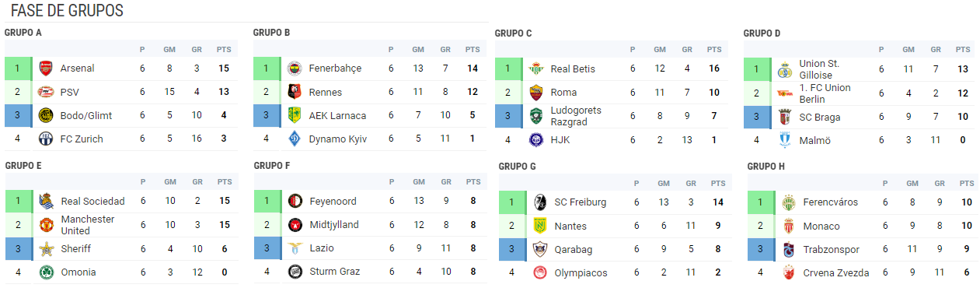Click the green position 1 badge in Grupo F
The image size is (980, 288).
pos(266,201)
